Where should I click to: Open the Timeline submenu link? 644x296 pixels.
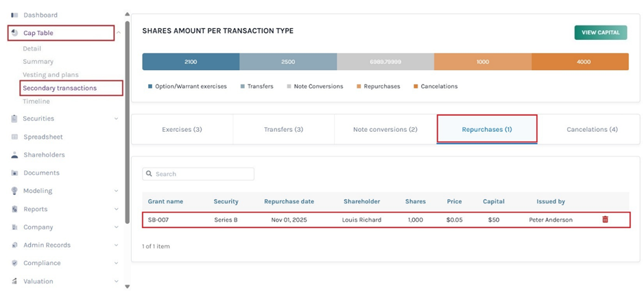pyautogui.click(x=36, y=102)
